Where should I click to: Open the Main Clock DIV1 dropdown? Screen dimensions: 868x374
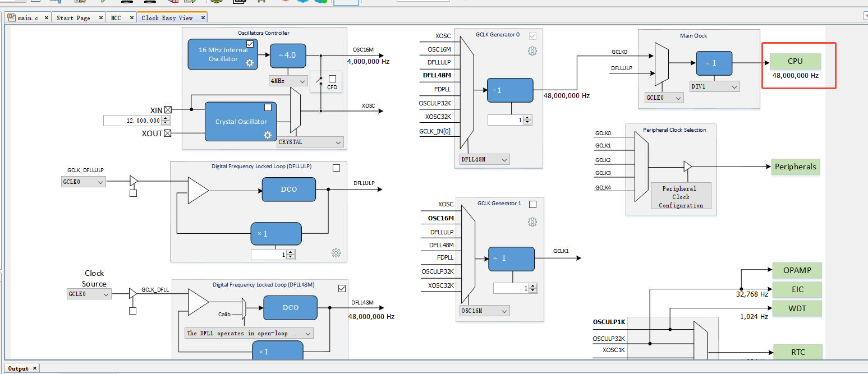(715, 86)
